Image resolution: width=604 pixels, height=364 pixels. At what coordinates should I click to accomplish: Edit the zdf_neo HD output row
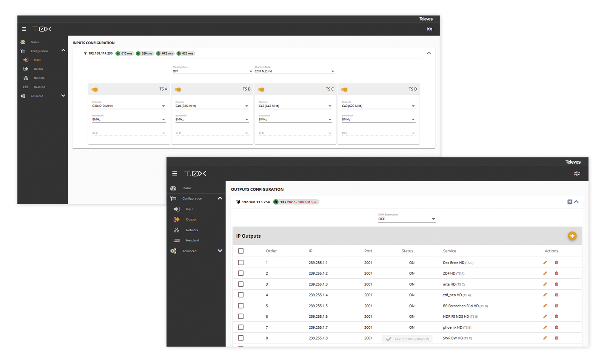tap(545, 295)
